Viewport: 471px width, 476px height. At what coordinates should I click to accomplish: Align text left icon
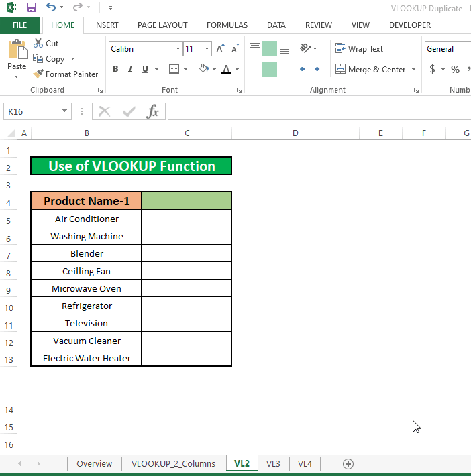pyautogui.click(x=255, y=69)
